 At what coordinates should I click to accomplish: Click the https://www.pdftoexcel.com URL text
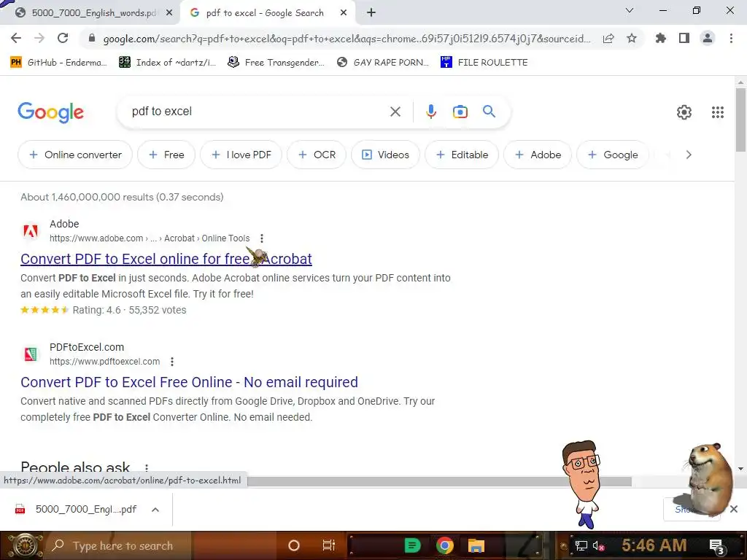pos(105,362)
